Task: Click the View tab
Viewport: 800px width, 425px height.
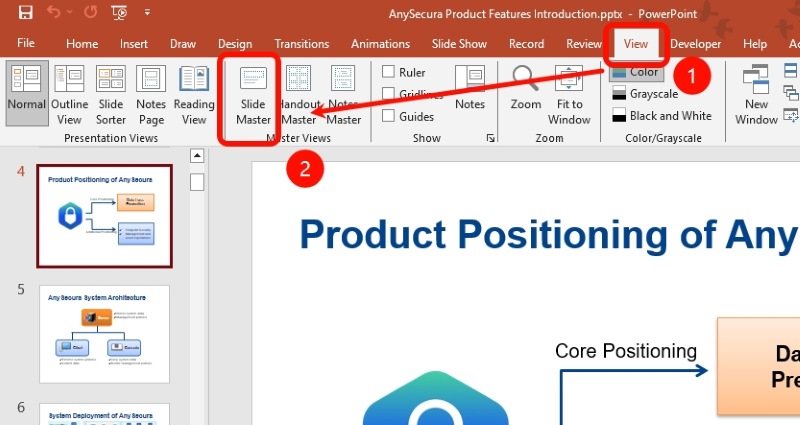Action: tap(636, 44)
